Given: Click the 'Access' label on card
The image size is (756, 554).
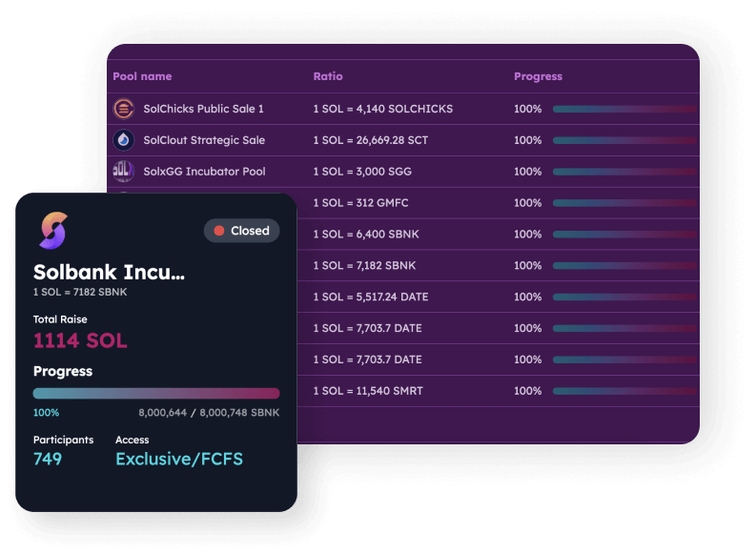Looking at the screenshot, I should 133,440.
